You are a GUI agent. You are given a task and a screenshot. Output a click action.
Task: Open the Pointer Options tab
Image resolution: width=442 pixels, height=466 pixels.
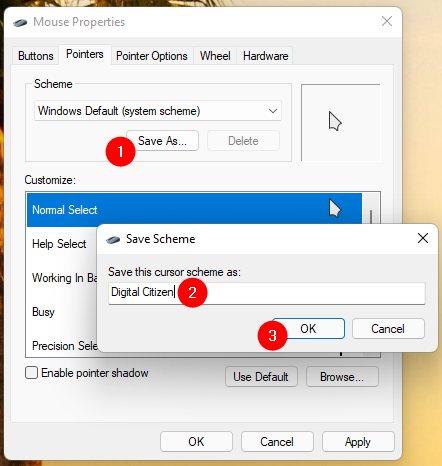pyautogui.click(x=152, y=56)
